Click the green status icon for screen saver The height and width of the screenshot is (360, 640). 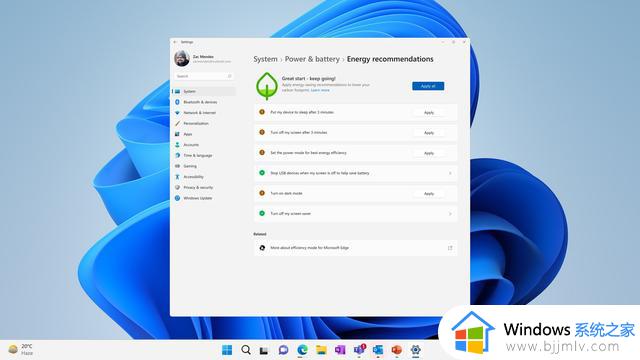tap(262, 213)
